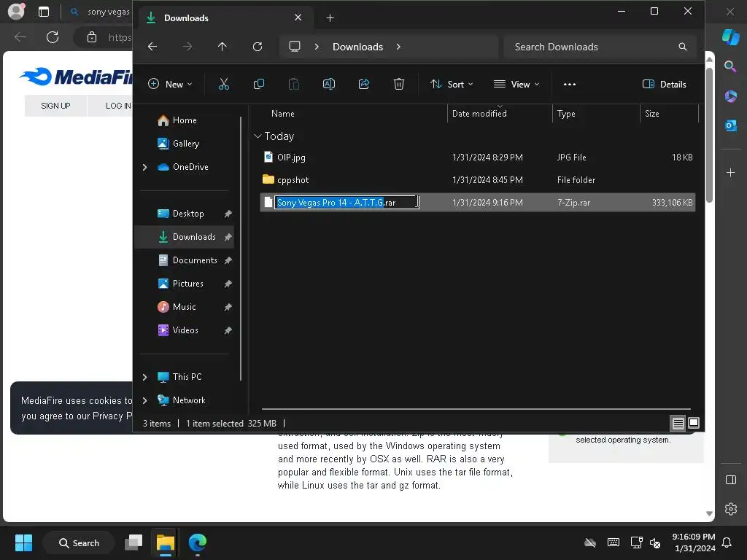Open the New item dropdown
Screen dimensions: 747x560
pyautogui.click(x=170, y=85)
